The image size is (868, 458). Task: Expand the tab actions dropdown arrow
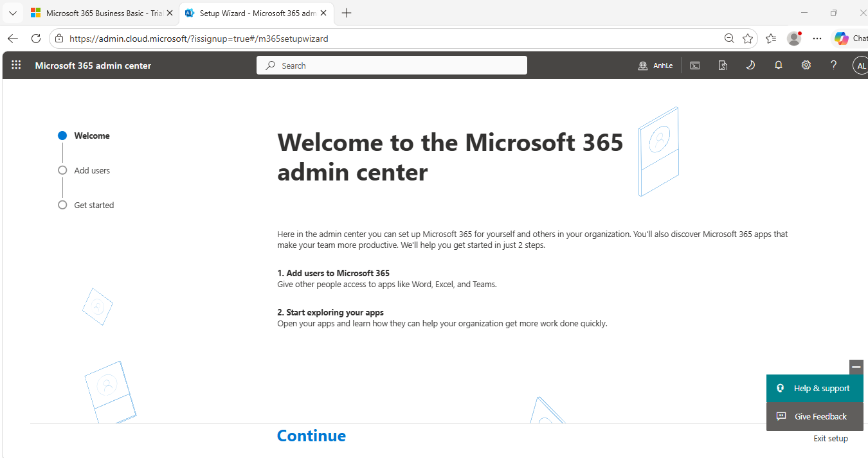pos(12,13)
